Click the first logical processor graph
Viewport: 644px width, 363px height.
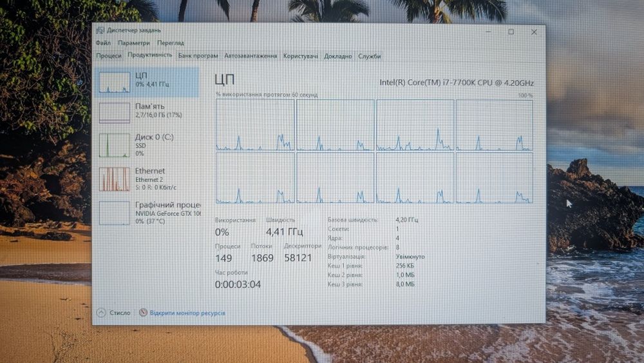(x=255, y=125)
